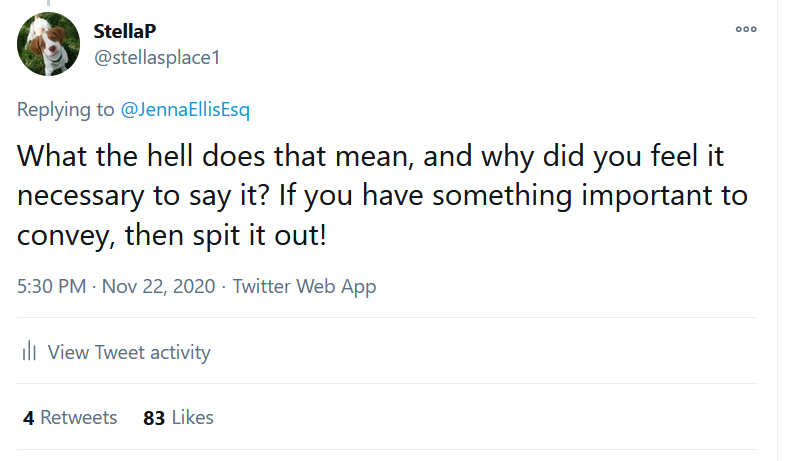Show the list of 83 Likes
Image resolution: width=804 pixels, height=461 pixels.
[178, 417]
